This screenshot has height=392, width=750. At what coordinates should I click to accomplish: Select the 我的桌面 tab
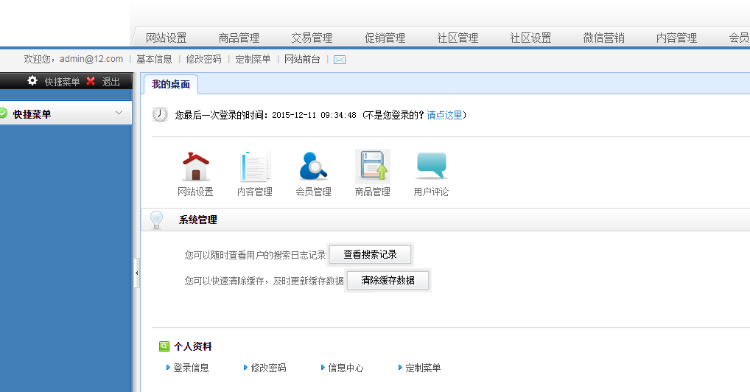[171, 85]
